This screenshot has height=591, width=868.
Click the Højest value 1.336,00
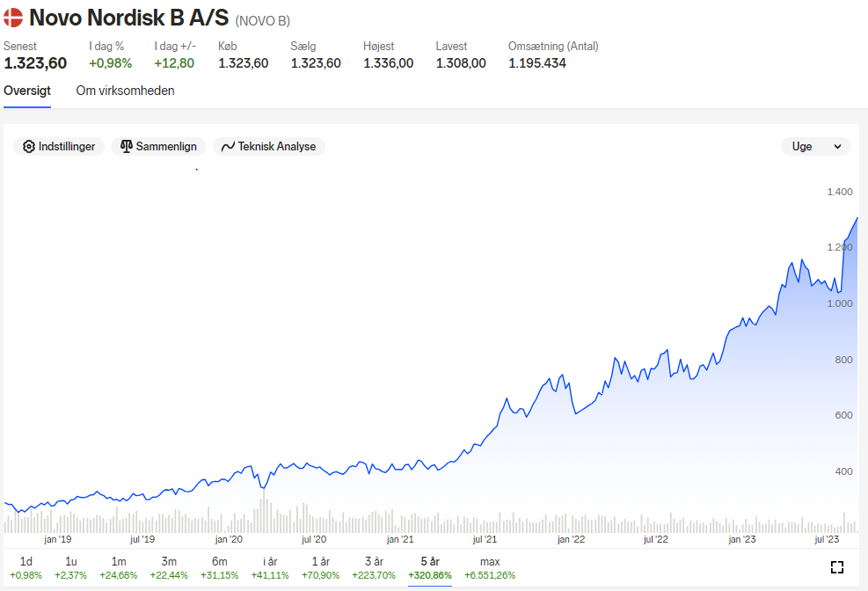388,63
